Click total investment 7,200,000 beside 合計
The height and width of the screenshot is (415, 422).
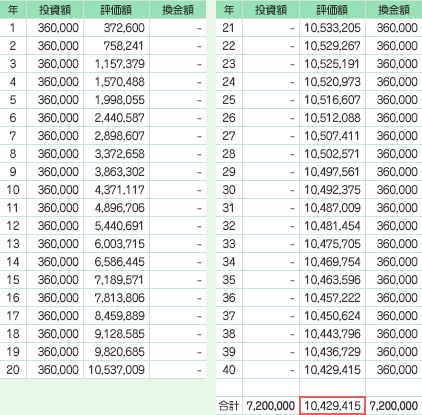click(271, 406)
